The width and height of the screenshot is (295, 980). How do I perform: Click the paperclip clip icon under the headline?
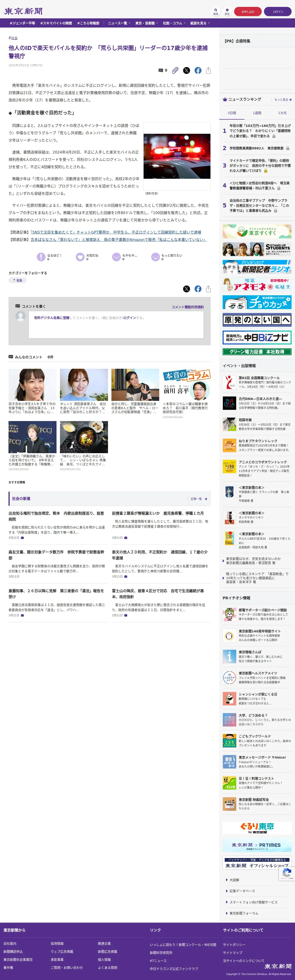(175, 70)
